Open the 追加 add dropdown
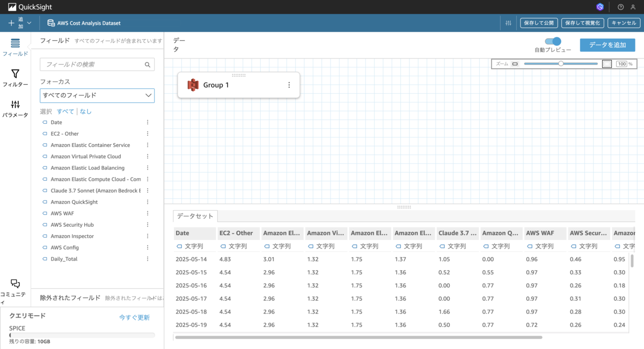 pyautogui.click(x=20, y=23)
